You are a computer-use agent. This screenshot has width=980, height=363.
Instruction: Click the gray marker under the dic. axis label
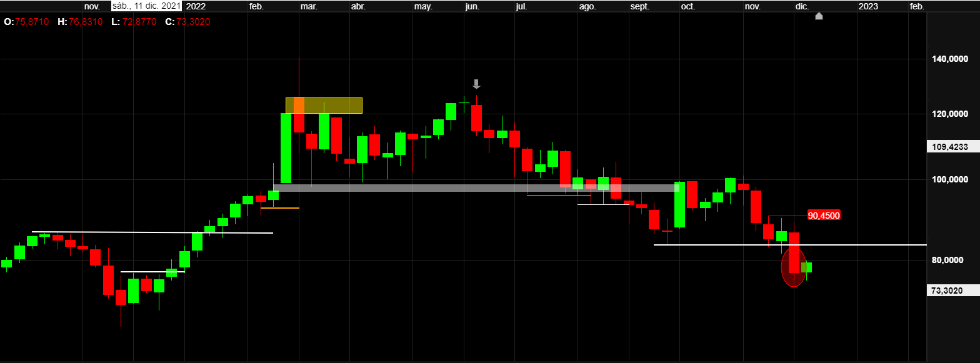[819, 16]
